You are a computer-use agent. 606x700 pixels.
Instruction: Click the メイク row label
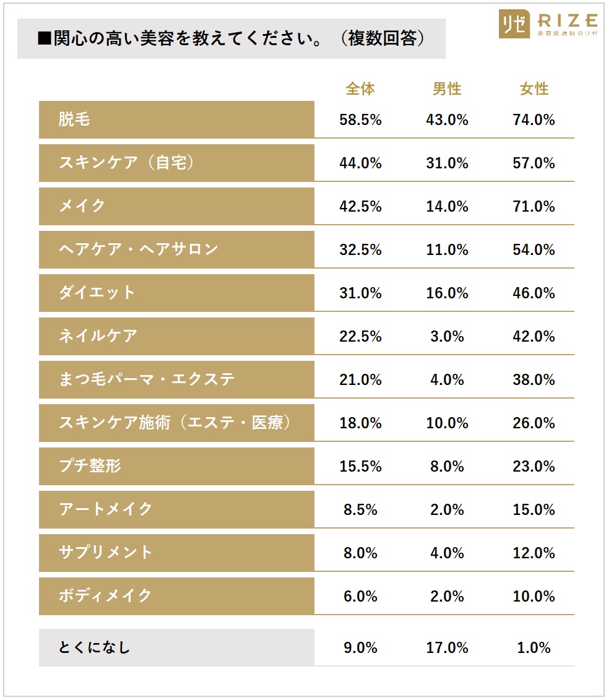coord(82,207)
